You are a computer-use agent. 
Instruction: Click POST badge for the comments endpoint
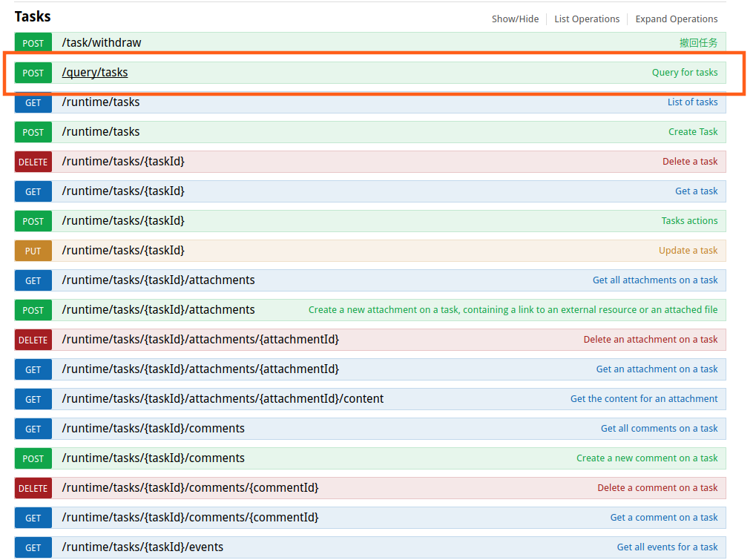pyautogui.click(x=33, y=459)
